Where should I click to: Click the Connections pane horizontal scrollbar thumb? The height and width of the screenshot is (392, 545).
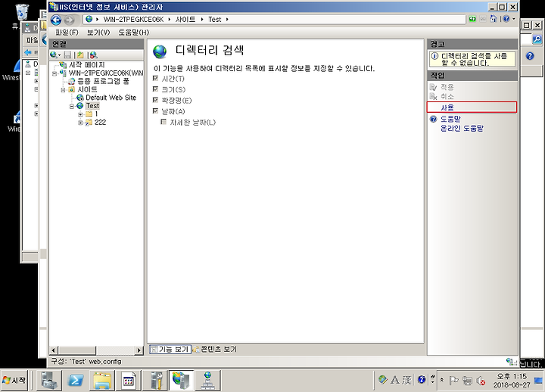pos(76,350)
